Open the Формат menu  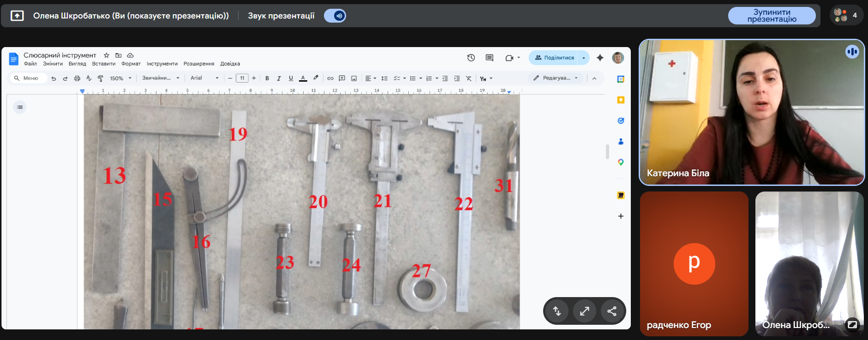[x=131, y=64]
